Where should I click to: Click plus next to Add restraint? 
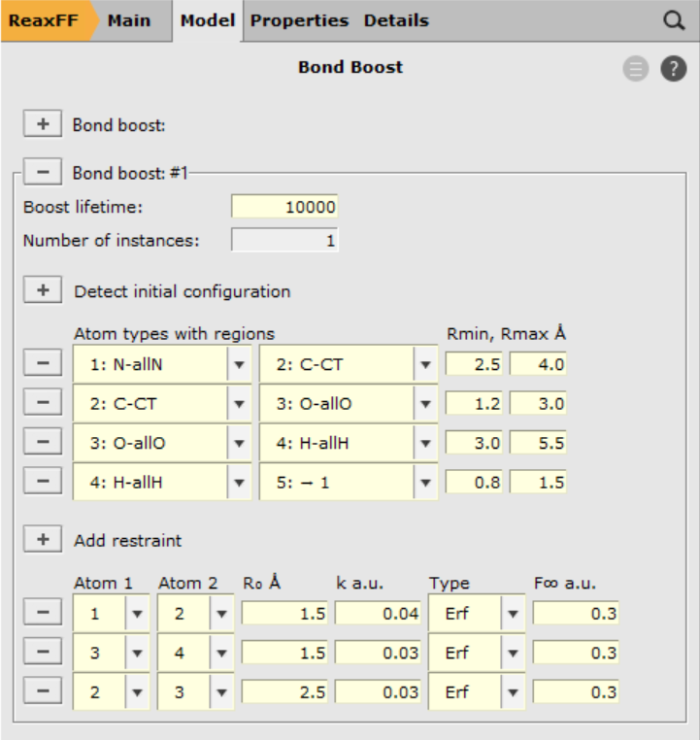click(x=43, y=539)
